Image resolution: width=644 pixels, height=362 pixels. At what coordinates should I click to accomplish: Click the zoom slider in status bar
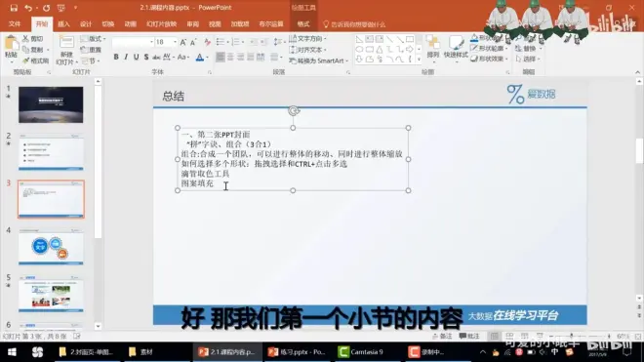[x=579, y=336]
